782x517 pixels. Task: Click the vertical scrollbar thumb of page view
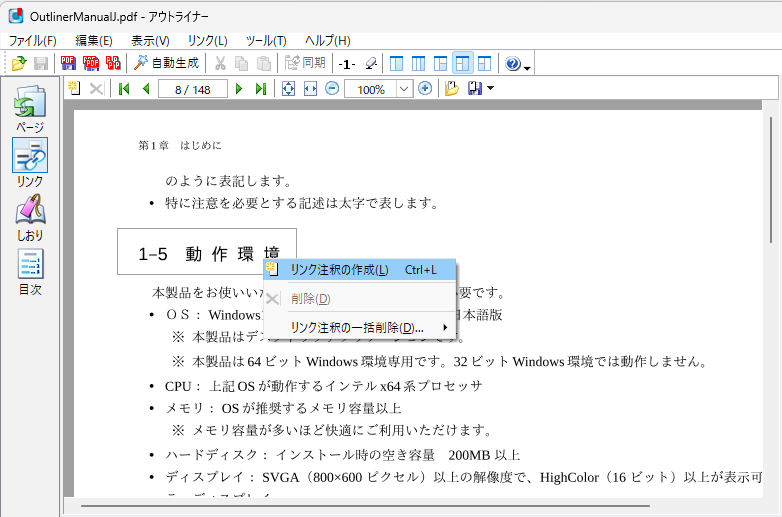click(x=771, y=180)
